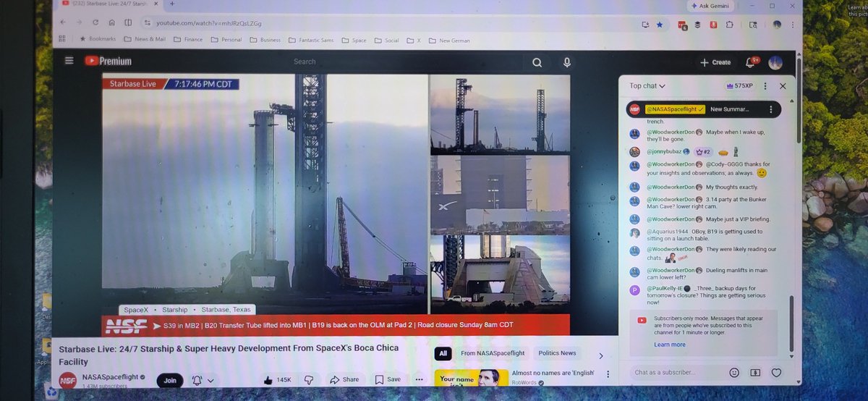
Task: Open the Chrome apps grid shortcut
Action: [63, 39]
